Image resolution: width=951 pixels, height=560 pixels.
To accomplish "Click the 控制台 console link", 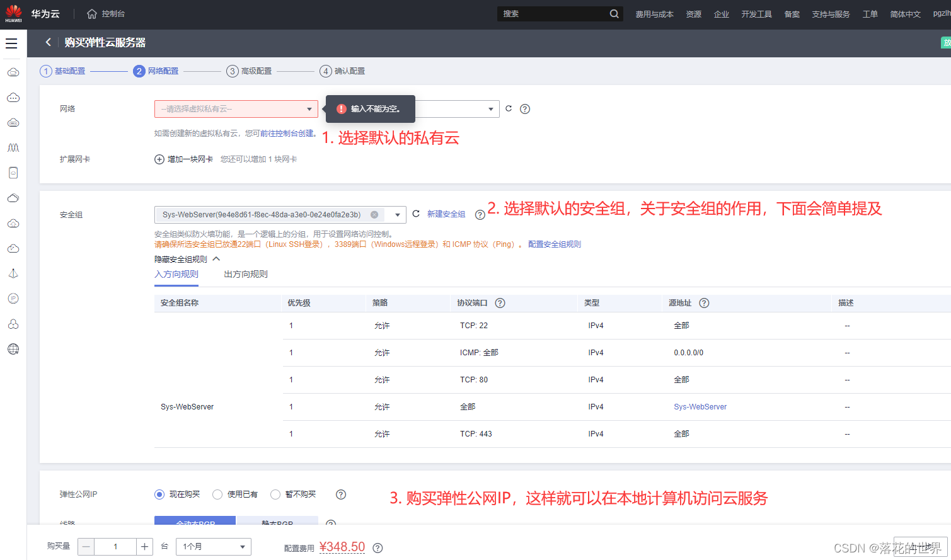I will [x=113, y=14].
